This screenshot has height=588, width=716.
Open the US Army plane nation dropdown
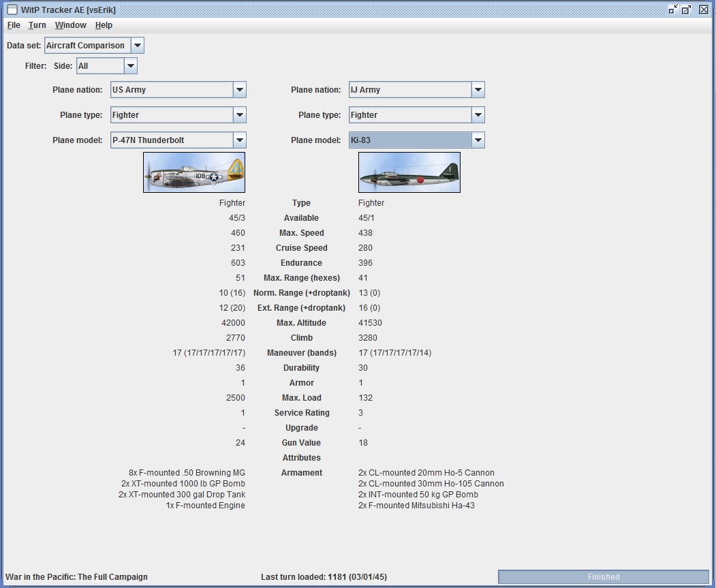[x=178, y=90]
